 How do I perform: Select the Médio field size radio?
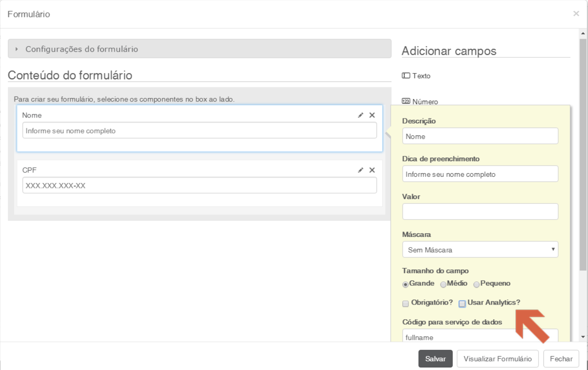(443, 284)
